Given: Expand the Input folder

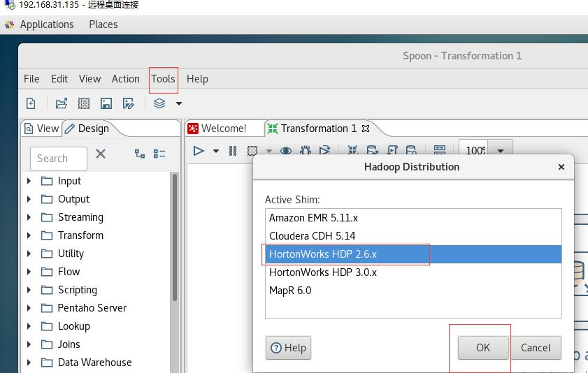Looking at the screenshot, I should point(29,181).
